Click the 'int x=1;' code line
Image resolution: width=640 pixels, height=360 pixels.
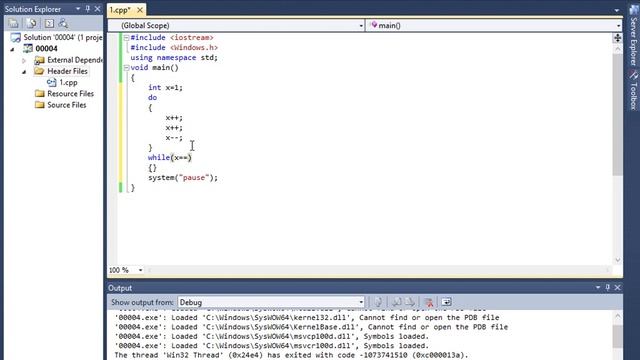[x=165, y=87]
